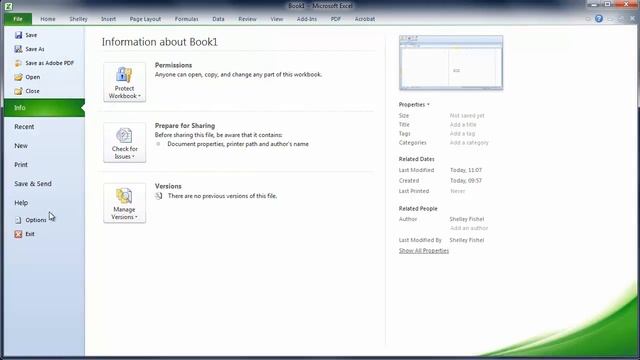Click Last Modified By Shelley Fishel value
This screenshot has height=360, width=640.
click(467, 240)
